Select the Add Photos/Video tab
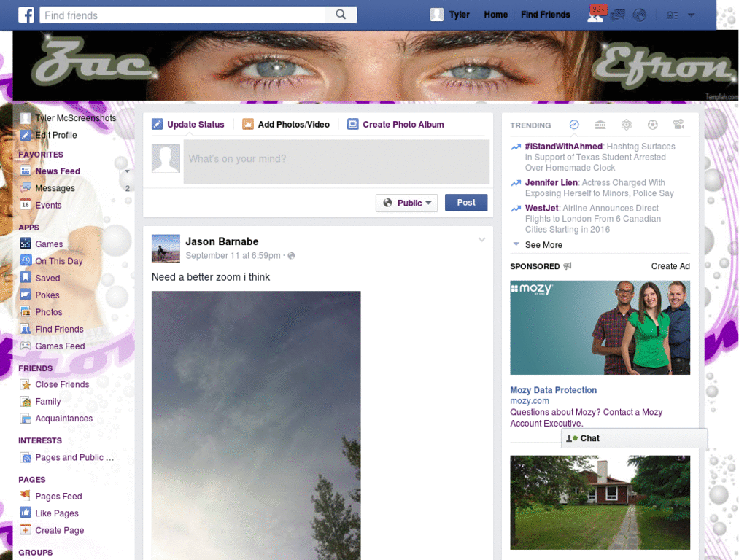Viewport: 747px width, 560px height. coord(286,124)
